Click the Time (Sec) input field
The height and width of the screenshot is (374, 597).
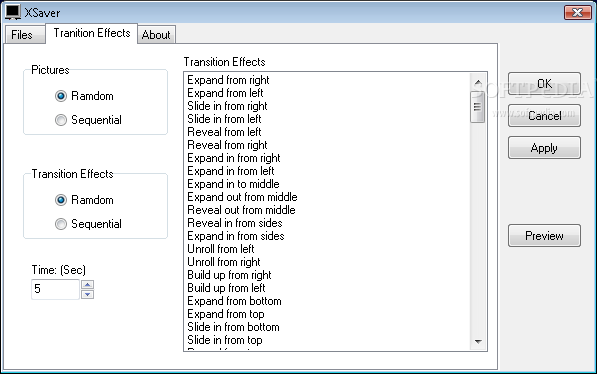(x=55, y=289)
